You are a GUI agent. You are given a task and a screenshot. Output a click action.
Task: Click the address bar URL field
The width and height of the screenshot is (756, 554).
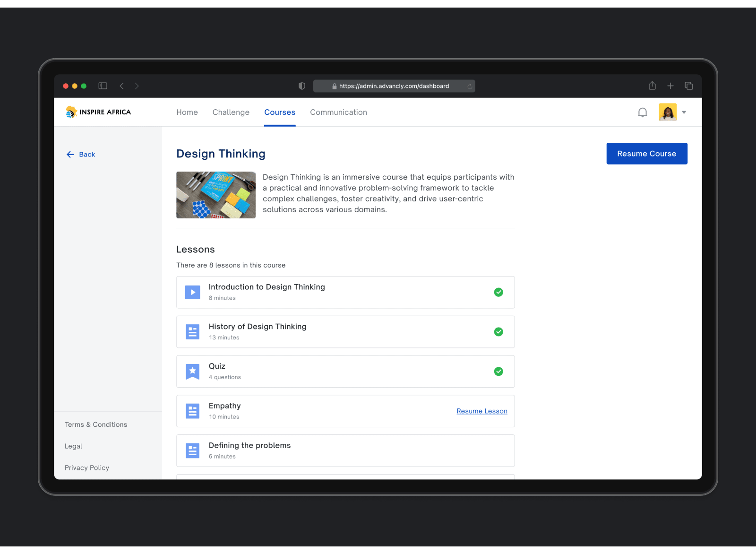coord(394,86)
